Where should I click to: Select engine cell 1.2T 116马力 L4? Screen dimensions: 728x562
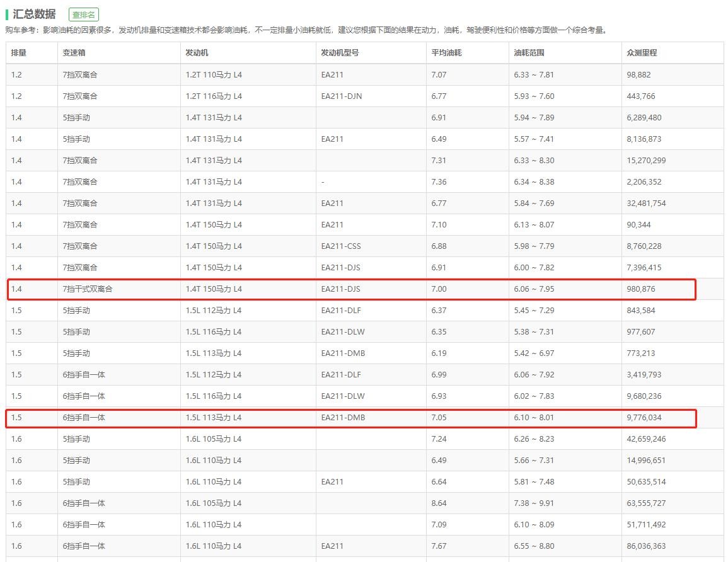pos(214,96)
